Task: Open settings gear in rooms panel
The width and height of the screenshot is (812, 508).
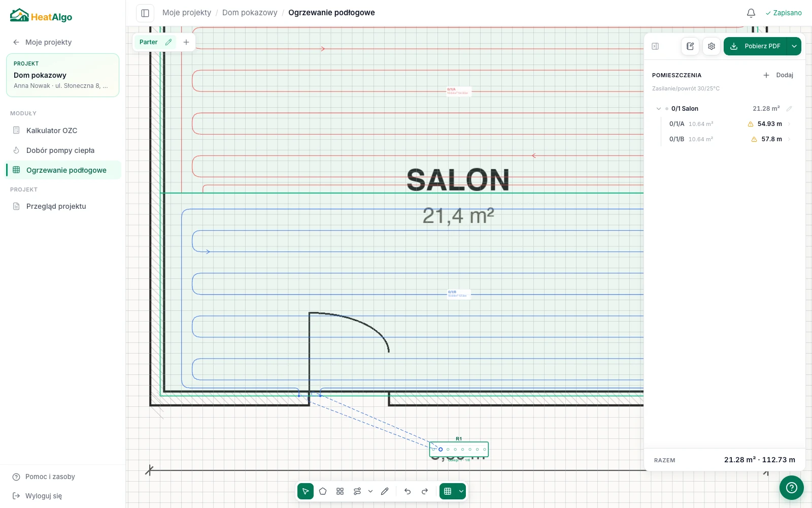Action: click(712, 46)
